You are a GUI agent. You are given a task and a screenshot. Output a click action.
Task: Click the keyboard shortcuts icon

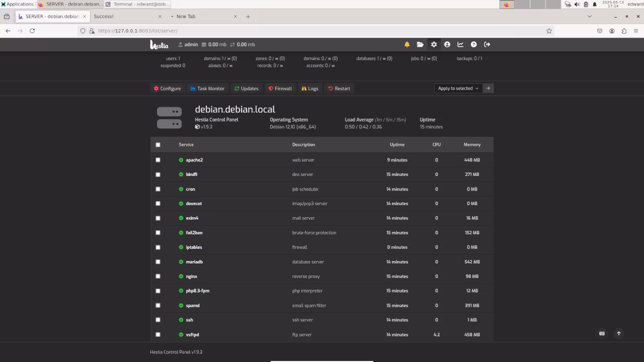coord(602,333)
